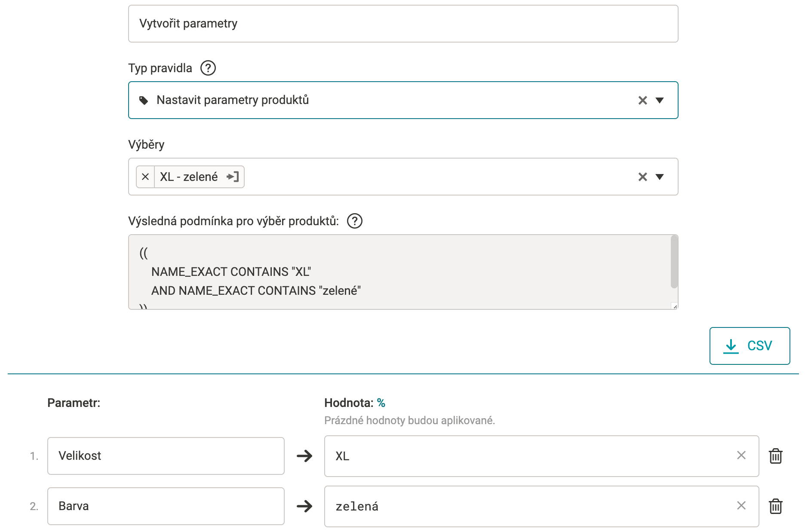Focus the Velikost parameter name field
811x532 pixels.
point(166,456)
